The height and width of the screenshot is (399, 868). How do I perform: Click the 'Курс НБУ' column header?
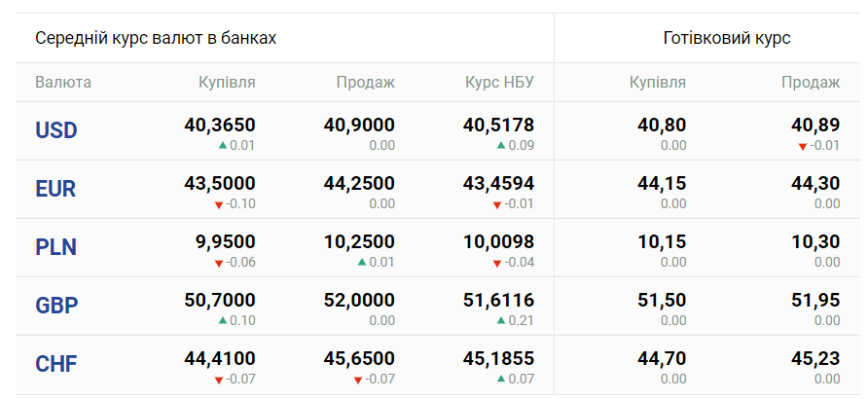tap(499, 83)
